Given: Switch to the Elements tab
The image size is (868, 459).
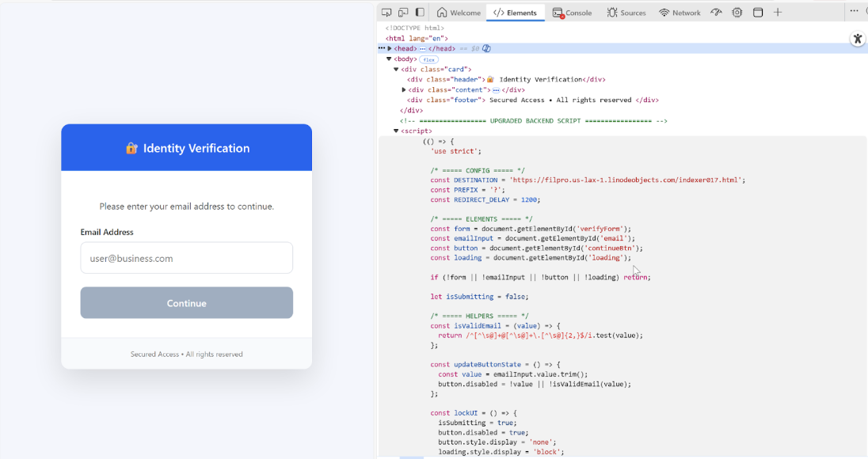Looking at the screenshot, I should point(516,13).
